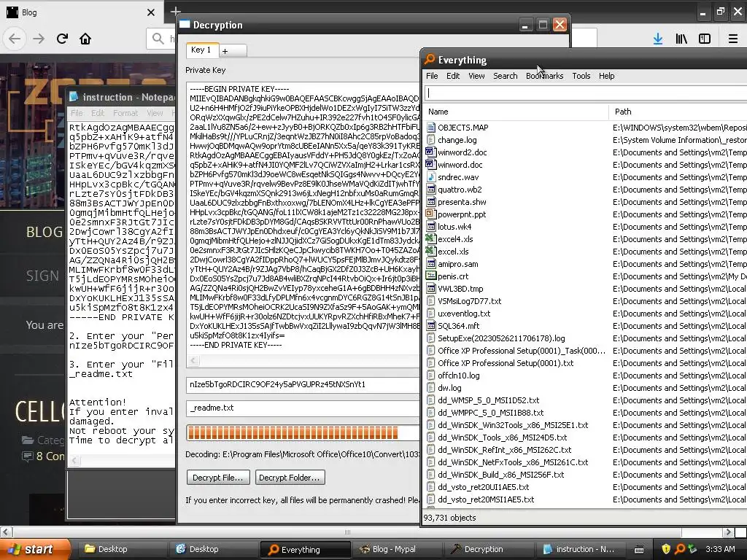The height and width of the screenshot is (560, 747).
Task: Open the File menu in Everything
Action: click(x=432, y=76)
